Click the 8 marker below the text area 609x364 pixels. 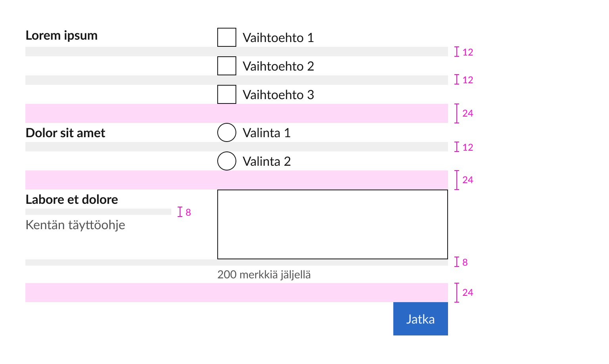(x=465, y=262)
